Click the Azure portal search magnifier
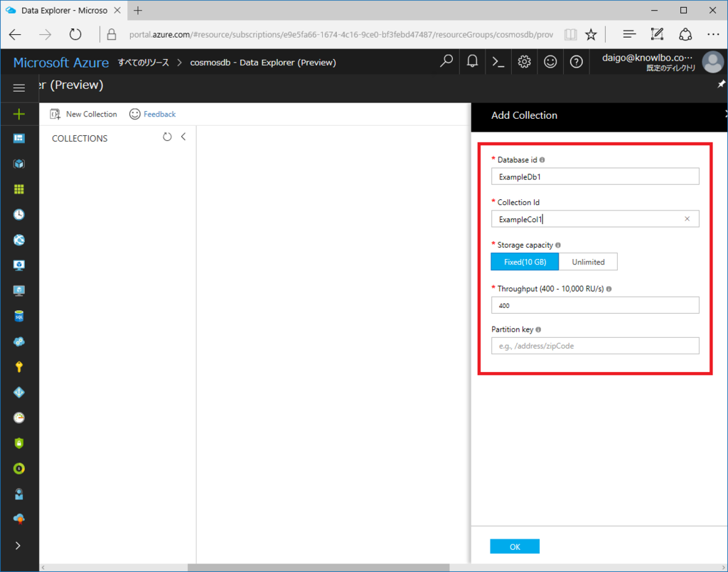The image size is (728, 572). click(446, 61)
